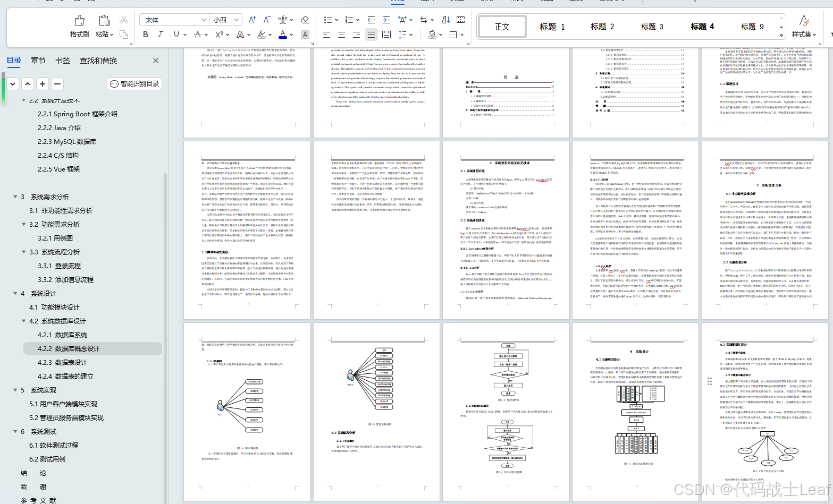
Task: Open the 查找和替换 tab
Action: [x=98, y=61]
